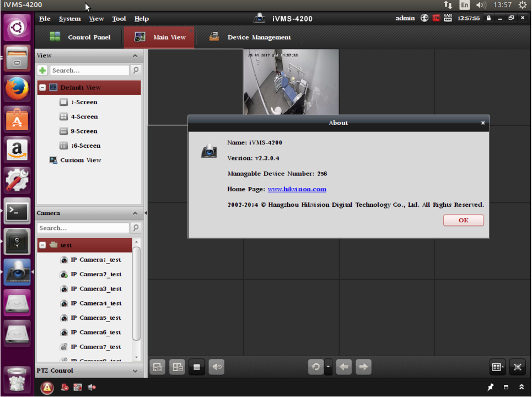The height and width of the screenshot is (397, 532).
Task: Select 16-Screen layout
Action: (85, 146)
